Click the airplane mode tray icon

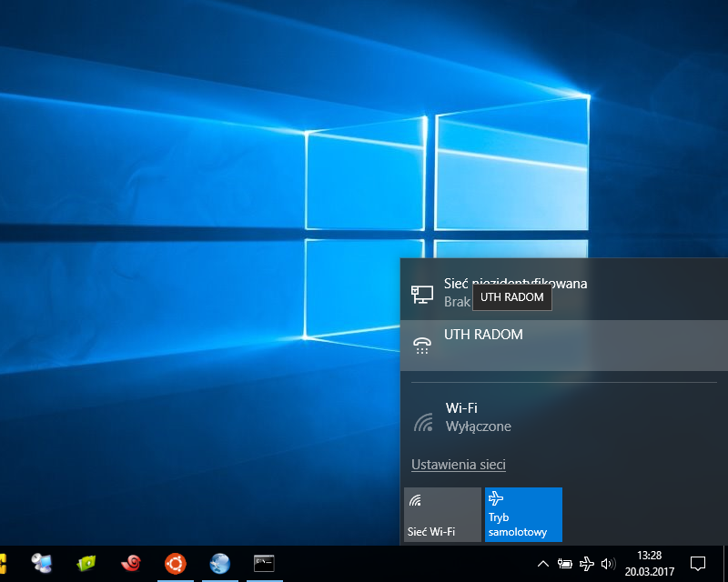point(587,564)
